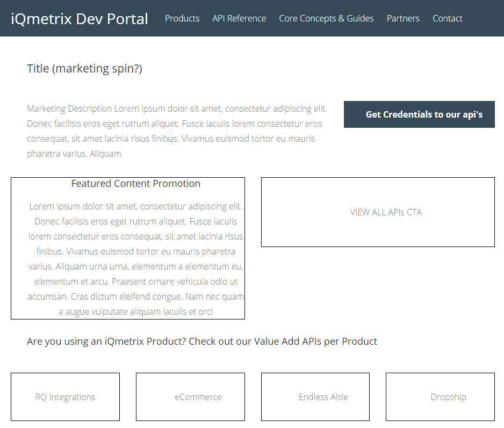The height and width of the screenshot is (428, 504).
Task: Open the Dropship product tile
Action: click(x=440, y=397)
